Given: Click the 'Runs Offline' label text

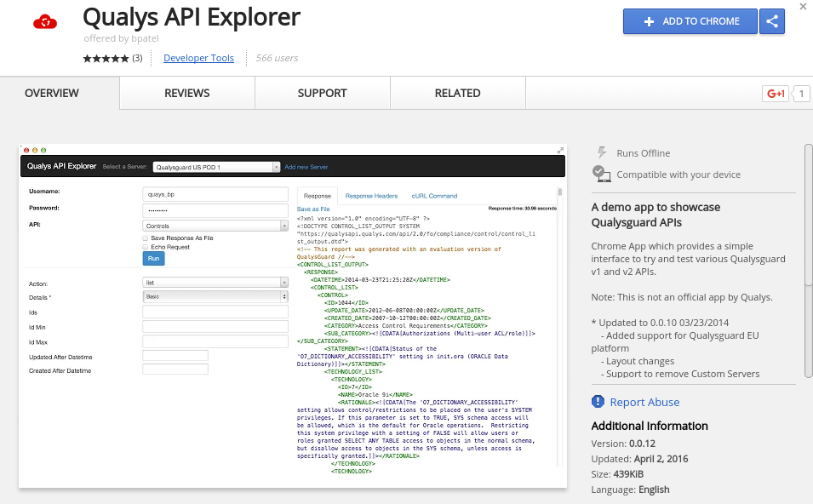Looking at the screenshot, I should (x=644, y=153).
